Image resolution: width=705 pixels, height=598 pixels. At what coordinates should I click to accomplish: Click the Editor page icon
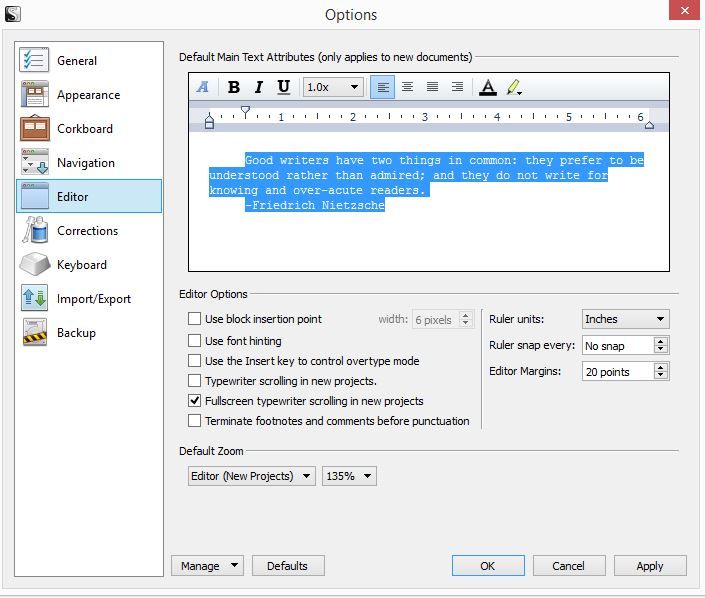pyautogui.click(x=34, y=196)
